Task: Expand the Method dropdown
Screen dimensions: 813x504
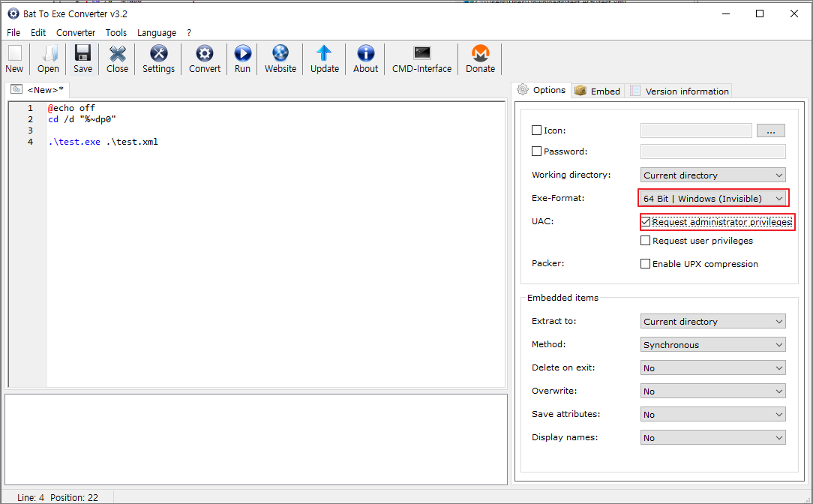Action: [x=713, y=345]
